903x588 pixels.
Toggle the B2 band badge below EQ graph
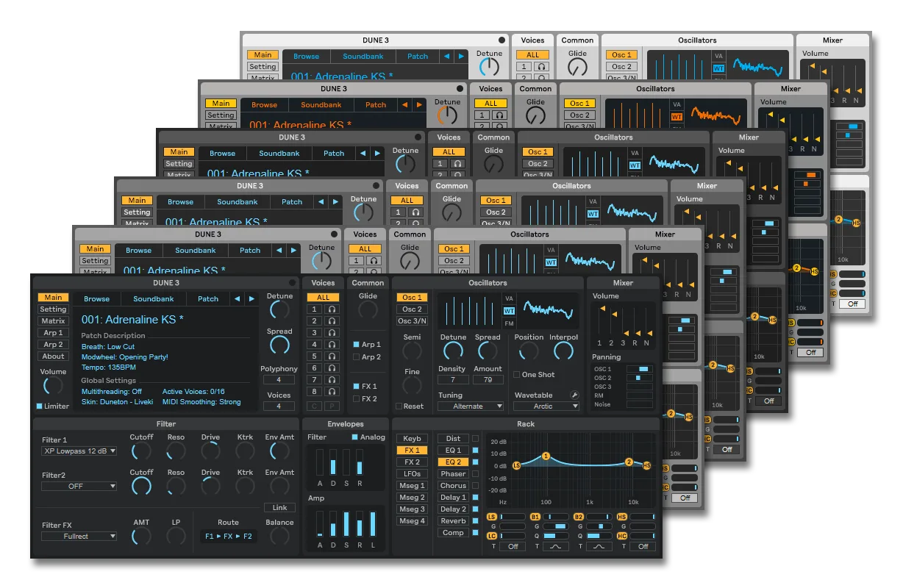pos(579,517)
